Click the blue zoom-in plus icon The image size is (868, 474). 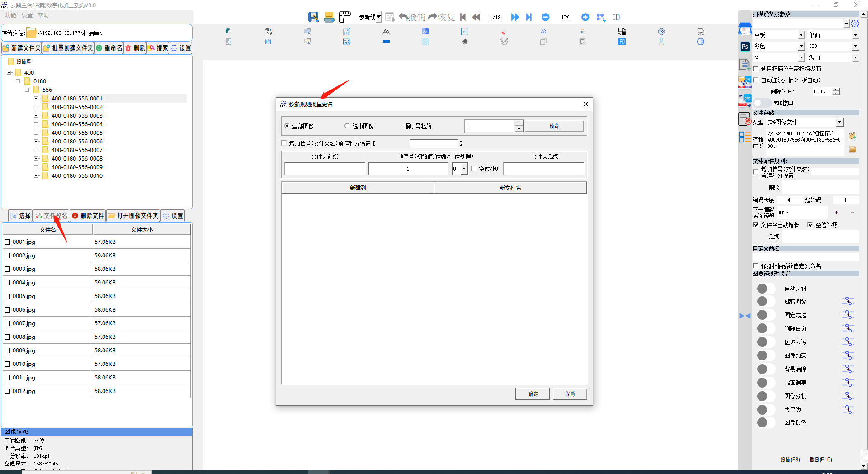pyautogui.click(x=585, y=17)
